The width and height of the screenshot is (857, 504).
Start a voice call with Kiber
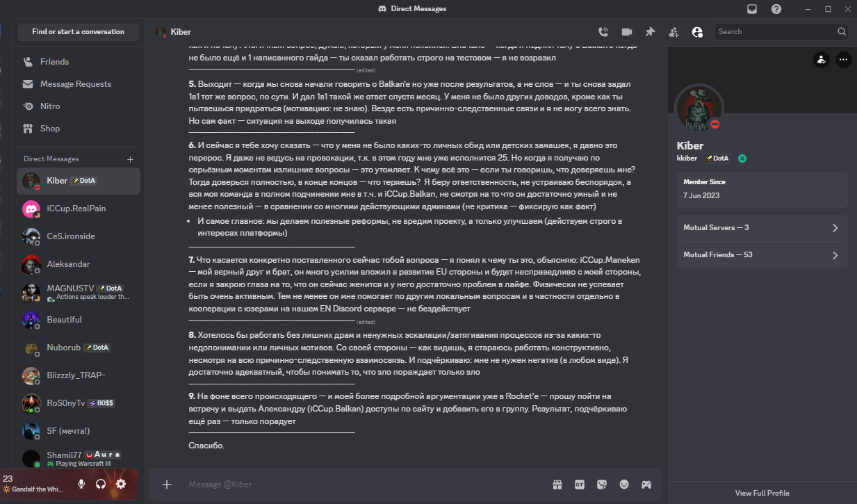pyautogui.click(x=603, y=32)
